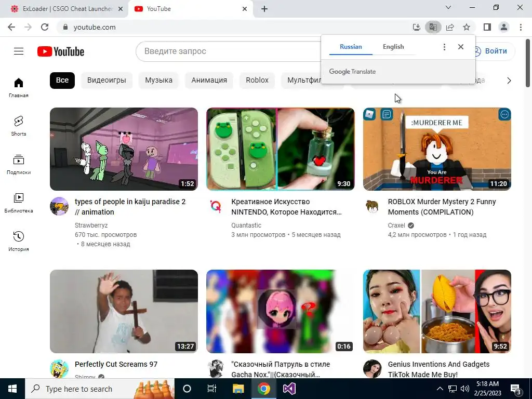532x399 pixels.
Task: Open Strawberryz channel avatar
Action: click(59, 206)
